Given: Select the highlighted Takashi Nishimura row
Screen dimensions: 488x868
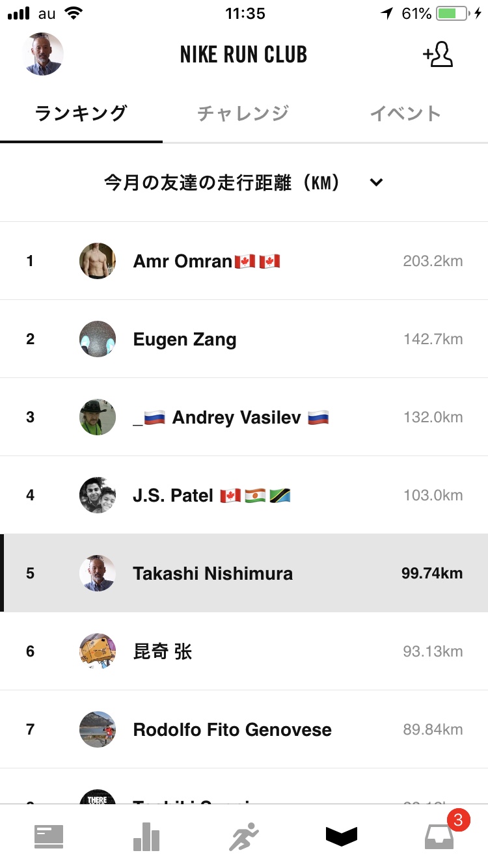Looking at the screenshot, I should point(244,573).
